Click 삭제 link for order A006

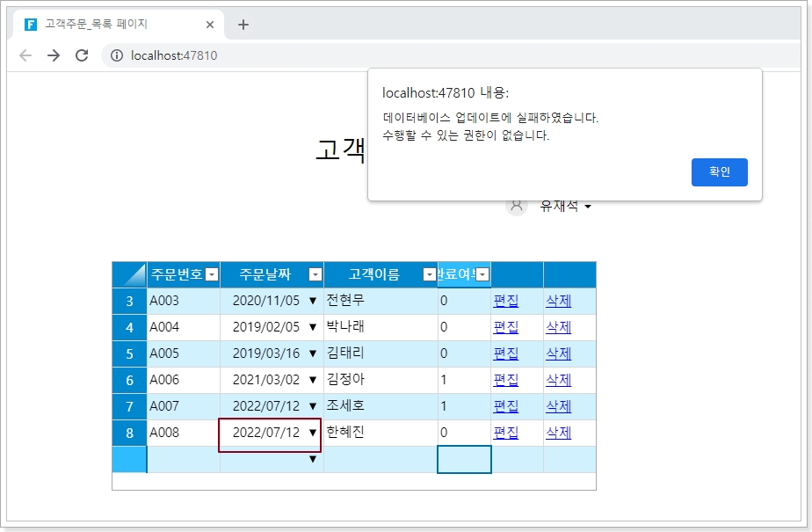[x=558, y=380]
